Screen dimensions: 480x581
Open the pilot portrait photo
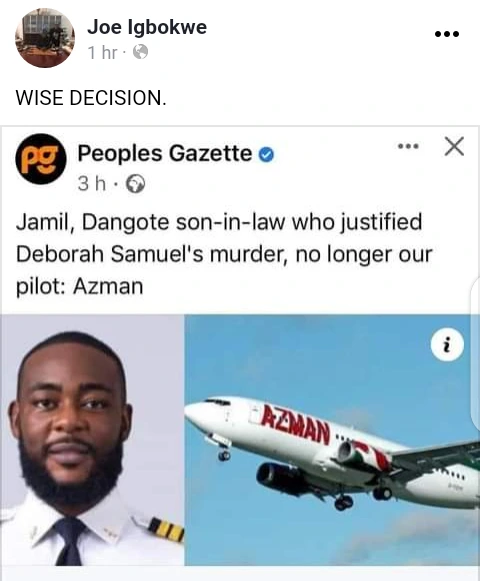pos(92,440)
